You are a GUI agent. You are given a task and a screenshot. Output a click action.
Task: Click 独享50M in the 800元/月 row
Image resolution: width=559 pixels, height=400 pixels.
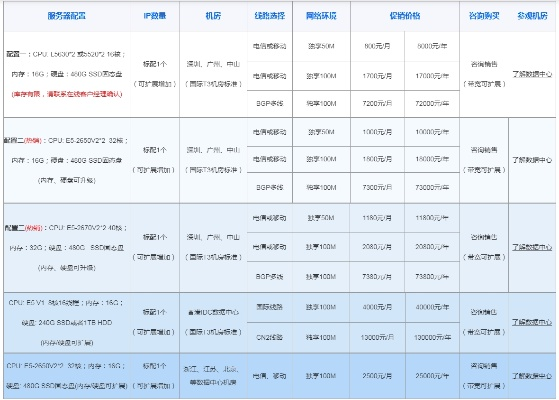pos(321,46)
